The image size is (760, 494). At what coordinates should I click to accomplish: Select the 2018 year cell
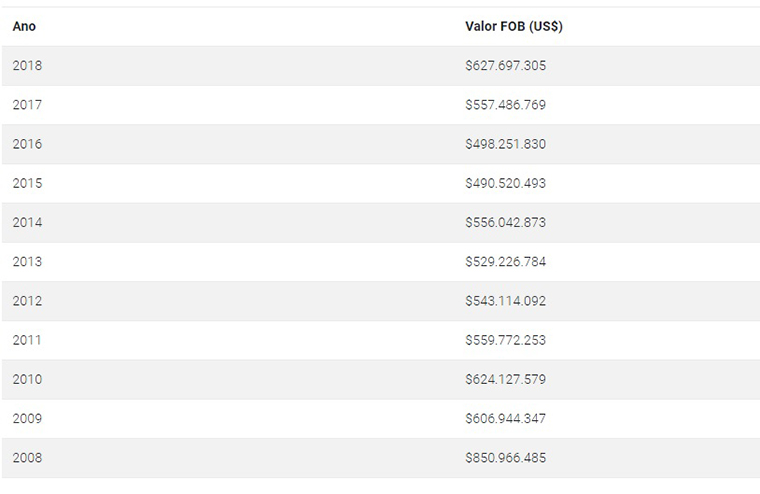27,65
